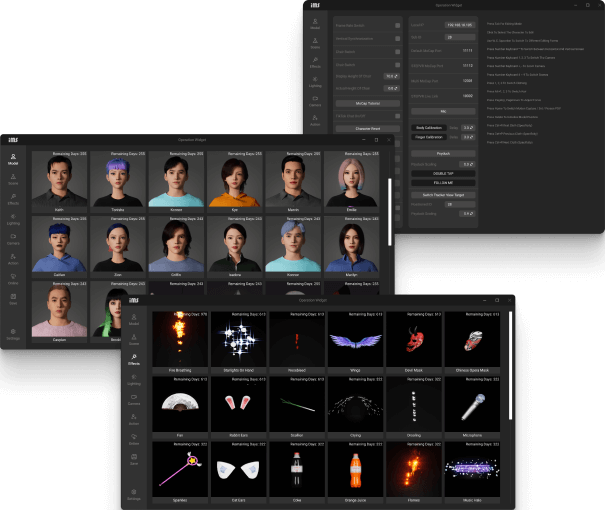Image resolution: width=605 pixels, height=510 pixels.
Task: Toggle the first Ghost Switch checkbox
Action: 397,49
